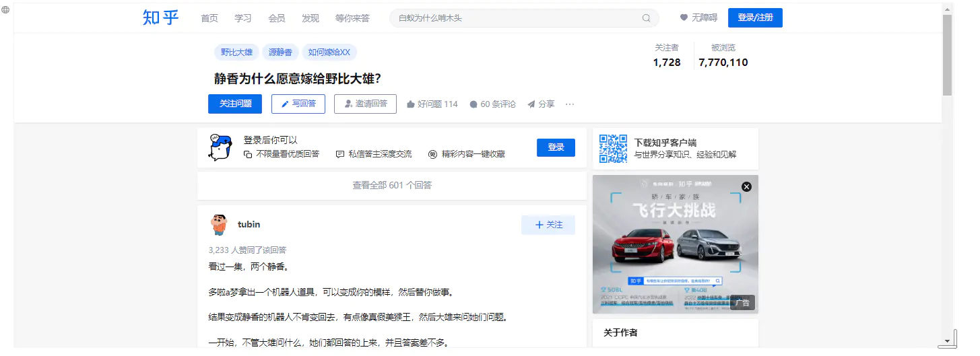Click the 3,233 人赞同了该回答 text
The image size is (980, 356).
point(247,250)
